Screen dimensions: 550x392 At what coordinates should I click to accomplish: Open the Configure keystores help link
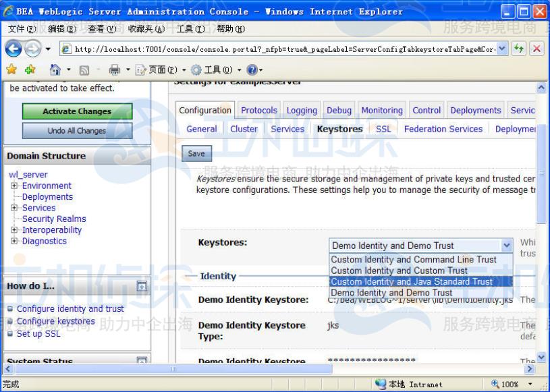[56, 321]
